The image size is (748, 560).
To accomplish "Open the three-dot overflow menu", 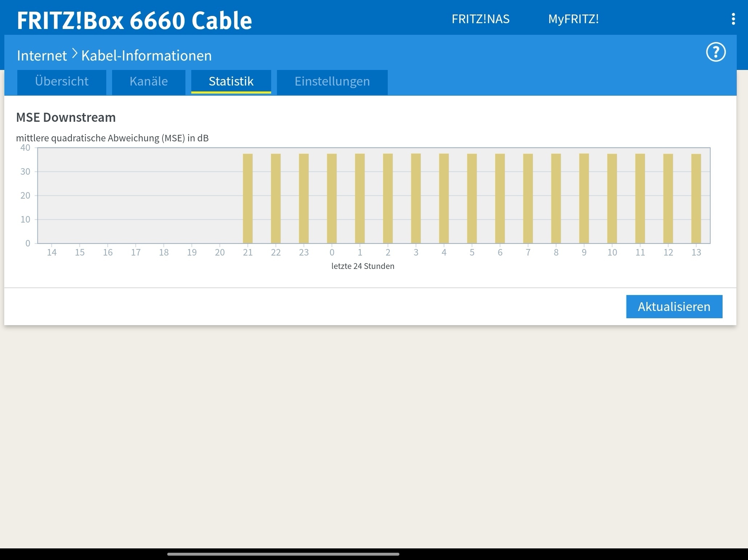I will 733,19.
